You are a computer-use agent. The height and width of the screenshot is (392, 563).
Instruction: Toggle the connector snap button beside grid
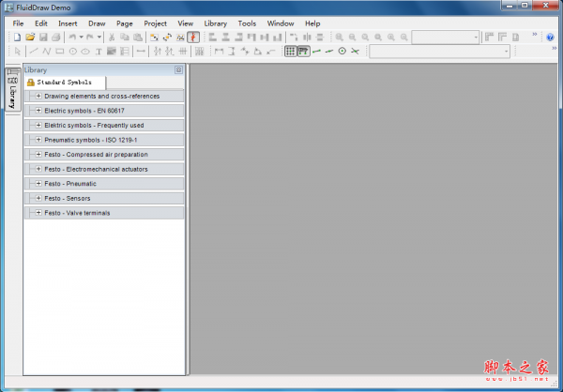point(304,52)
